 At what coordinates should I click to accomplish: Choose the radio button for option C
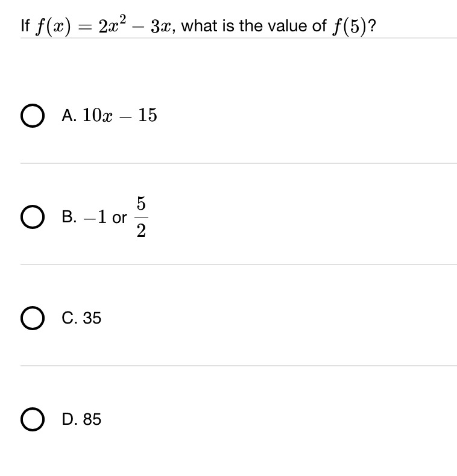(33, 318)
